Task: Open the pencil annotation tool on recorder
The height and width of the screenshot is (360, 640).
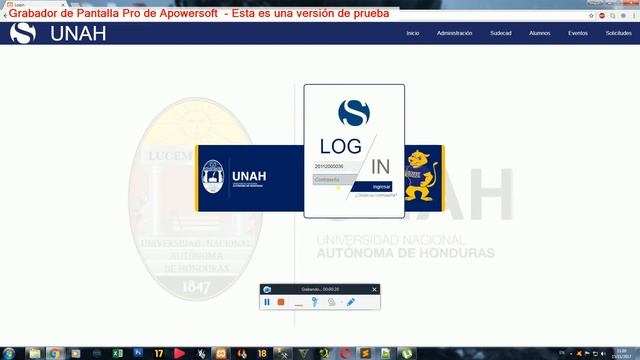Action: pos(350,302)
